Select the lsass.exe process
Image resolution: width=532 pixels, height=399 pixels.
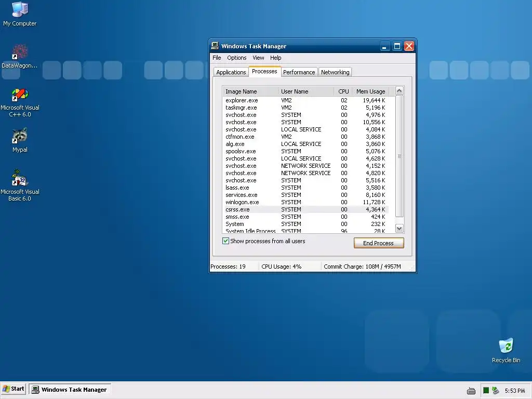305,188
